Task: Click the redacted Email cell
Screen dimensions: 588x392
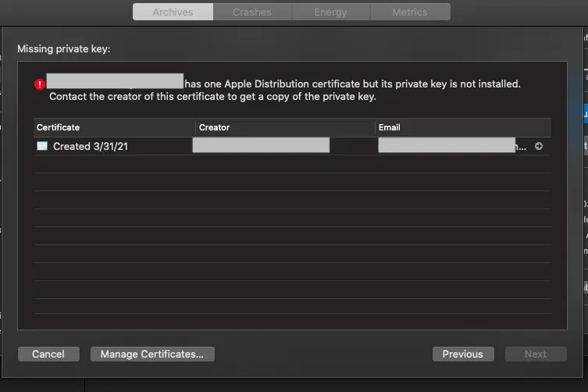Action: point(447,145)
